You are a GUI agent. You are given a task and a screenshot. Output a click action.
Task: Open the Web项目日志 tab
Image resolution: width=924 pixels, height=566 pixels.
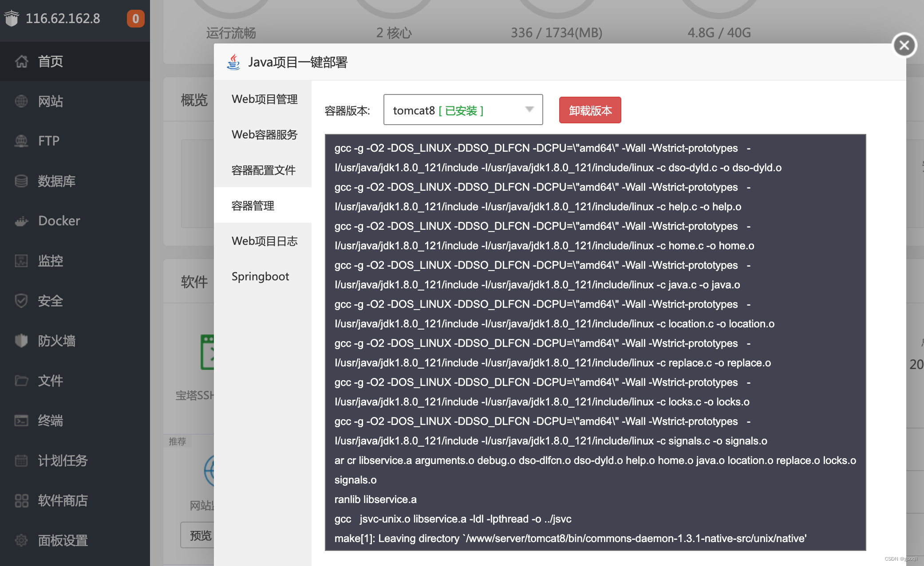click(263, 240)
